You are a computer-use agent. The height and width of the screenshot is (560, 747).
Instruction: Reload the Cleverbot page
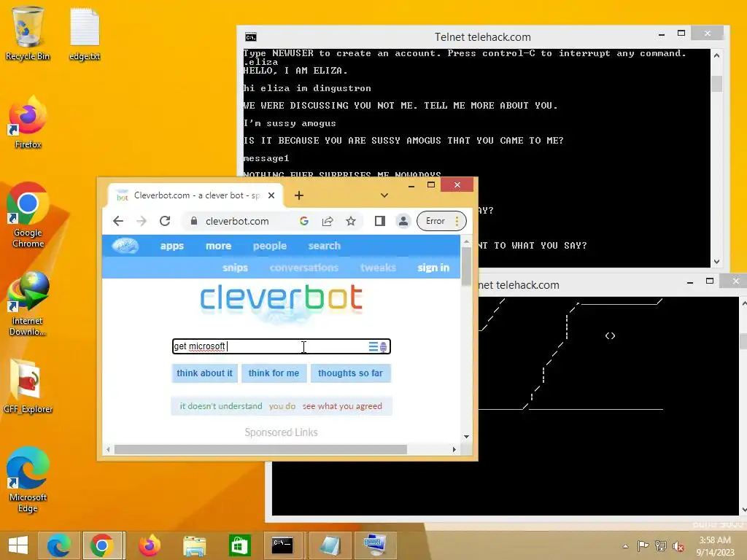coord(165,221)
